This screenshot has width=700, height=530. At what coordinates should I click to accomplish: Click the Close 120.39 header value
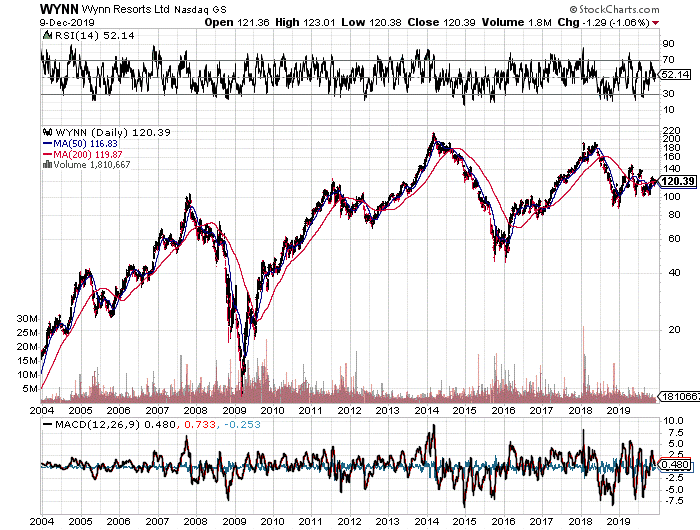441,22
